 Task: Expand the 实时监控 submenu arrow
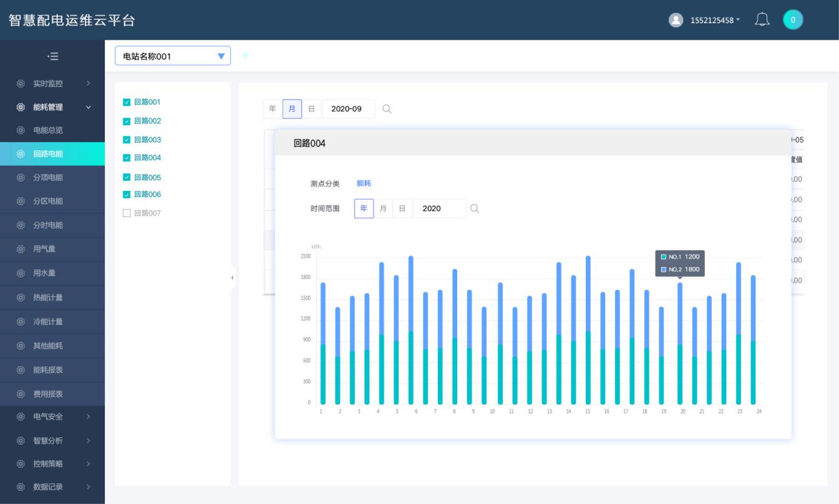click(x=88, y=84)
